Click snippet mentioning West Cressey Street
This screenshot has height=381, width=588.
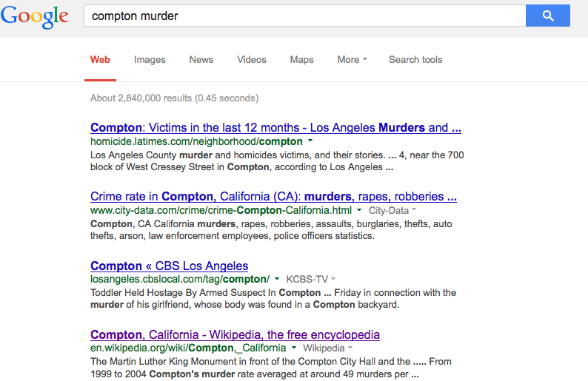click(277, 161)
